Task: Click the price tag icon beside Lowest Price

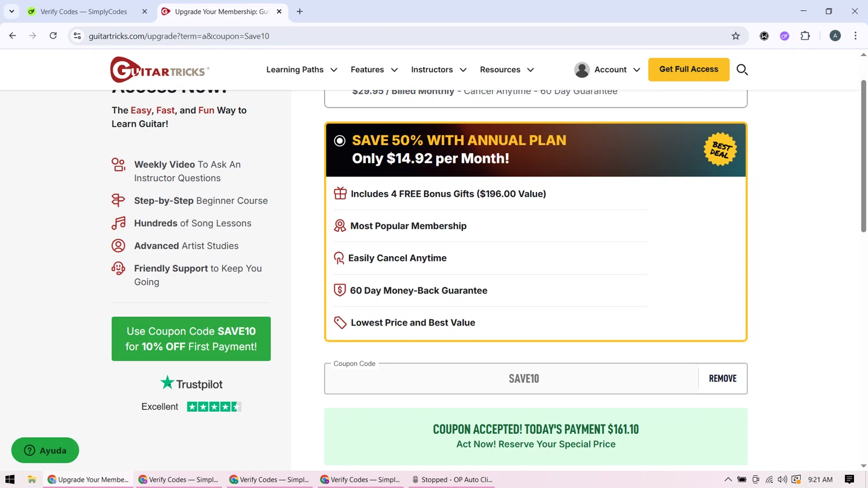Action: [340, 323]
